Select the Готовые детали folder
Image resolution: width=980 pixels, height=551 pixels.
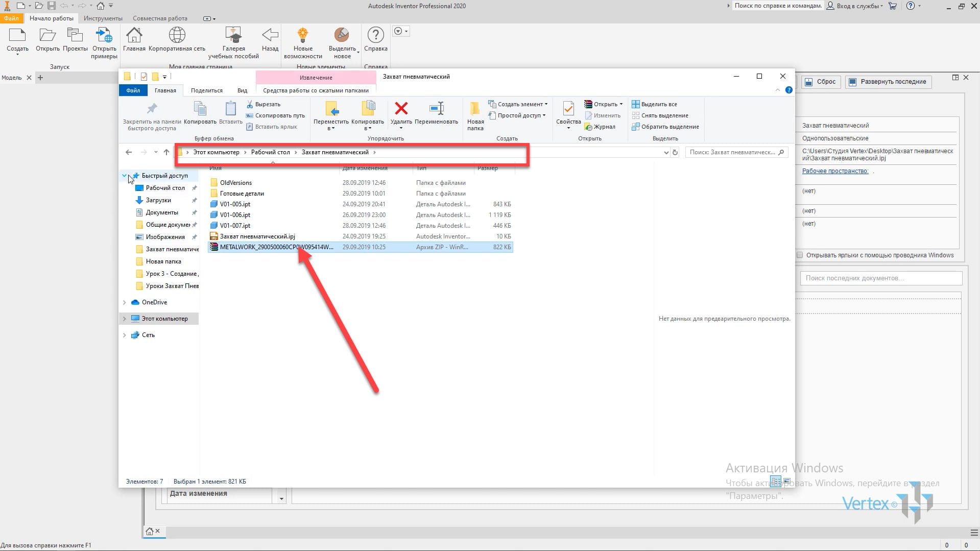pos(361,194)
